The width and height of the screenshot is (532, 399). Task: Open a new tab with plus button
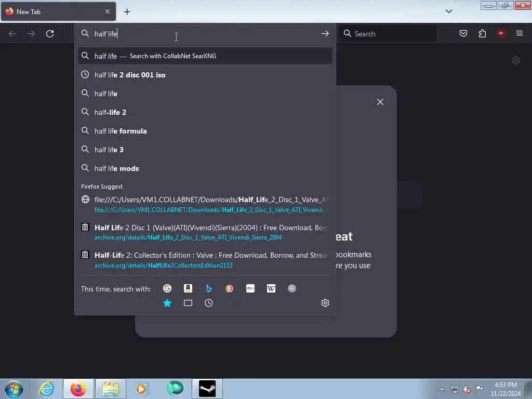coord(127,12)
